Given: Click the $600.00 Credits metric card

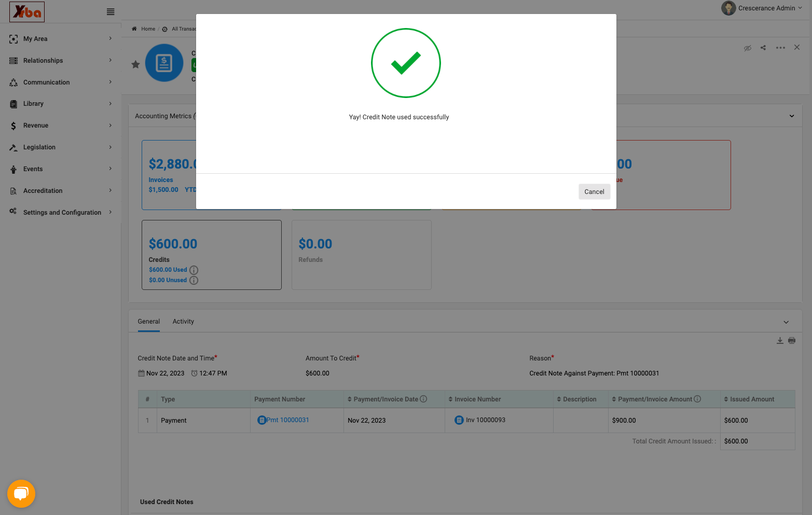Looking at the screenshot, I should click(x=212, y=255).
